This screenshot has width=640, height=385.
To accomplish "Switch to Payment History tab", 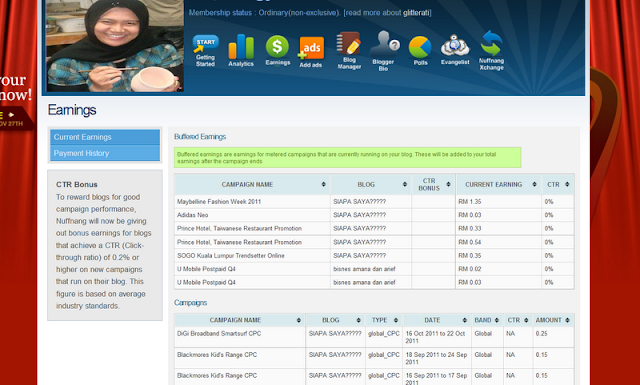I will (105, 153).
